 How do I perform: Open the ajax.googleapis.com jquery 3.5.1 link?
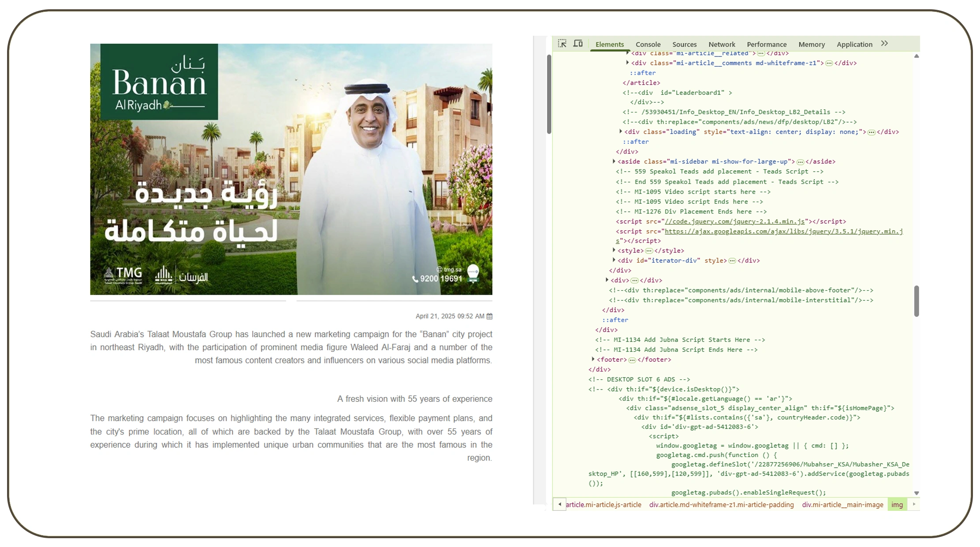tap(784, 231)
